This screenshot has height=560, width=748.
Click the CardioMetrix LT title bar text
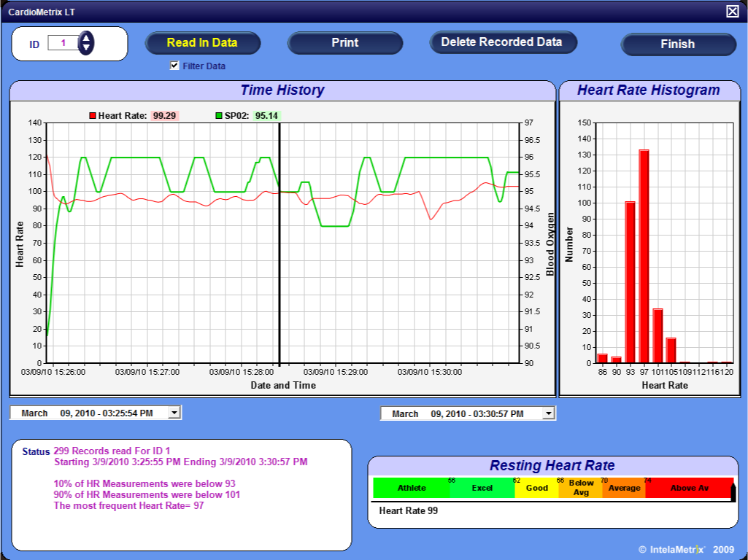[x=42, y=12]
